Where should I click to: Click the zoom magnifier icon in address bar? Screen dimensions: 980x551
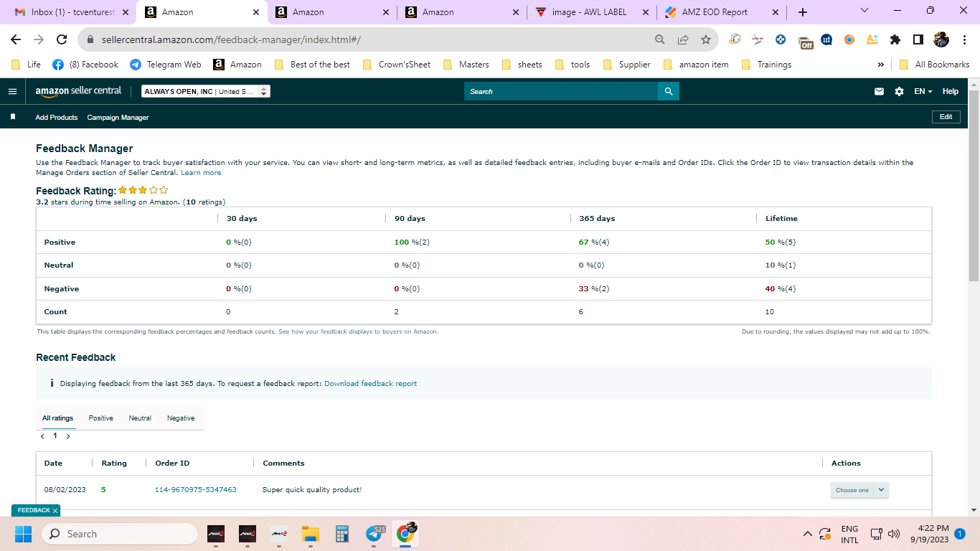660,39
